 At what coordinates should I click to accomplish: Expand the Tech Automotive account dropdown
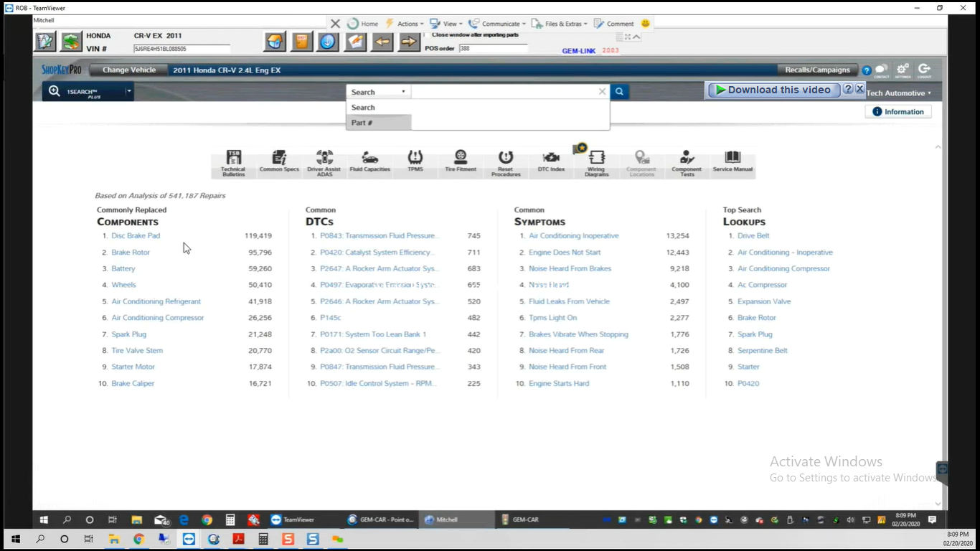coord(899,93)
